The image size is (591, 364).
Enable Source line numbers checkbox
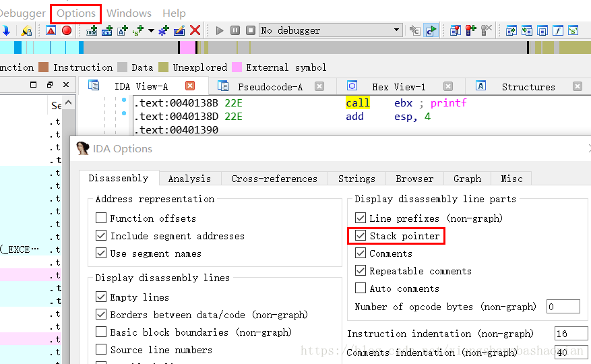[101, 349]
